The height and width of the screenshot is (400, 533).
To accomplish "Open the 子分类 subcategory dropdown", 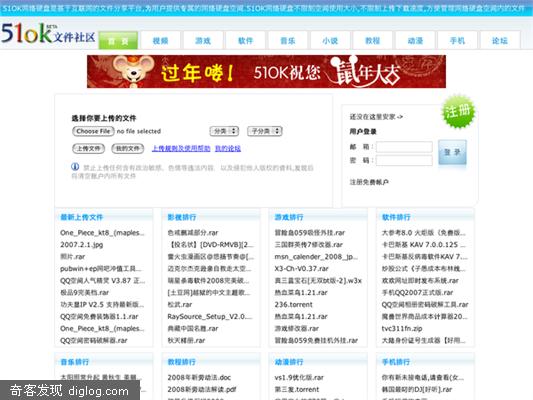I will coord(265,131).
